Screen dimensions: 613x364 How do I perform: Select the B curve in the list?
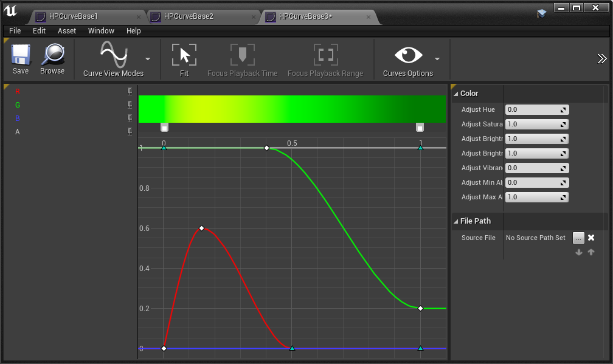pyautogui.click(x=17, y=118)
